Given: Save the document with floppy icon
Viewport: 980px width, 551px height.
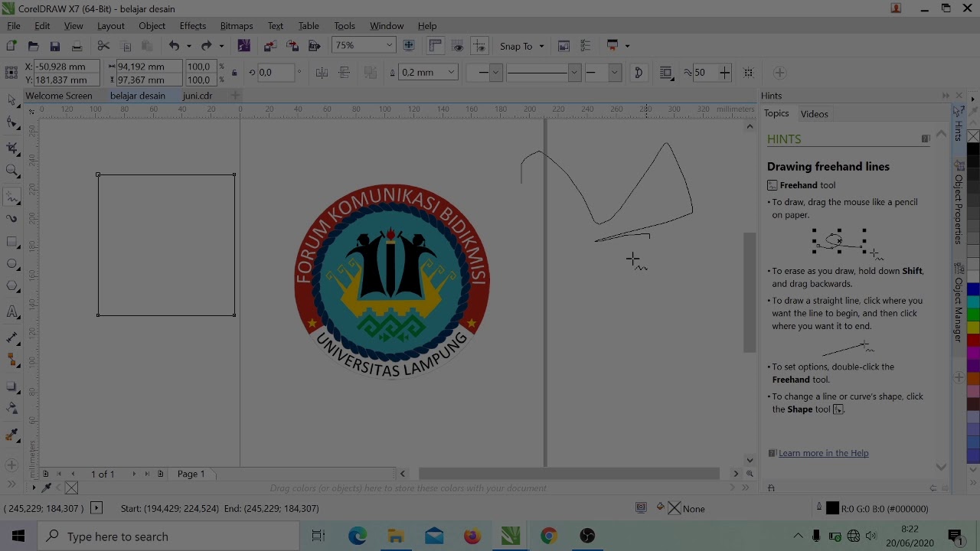Looking at the screenshot, I should click(x=54, y=46).
